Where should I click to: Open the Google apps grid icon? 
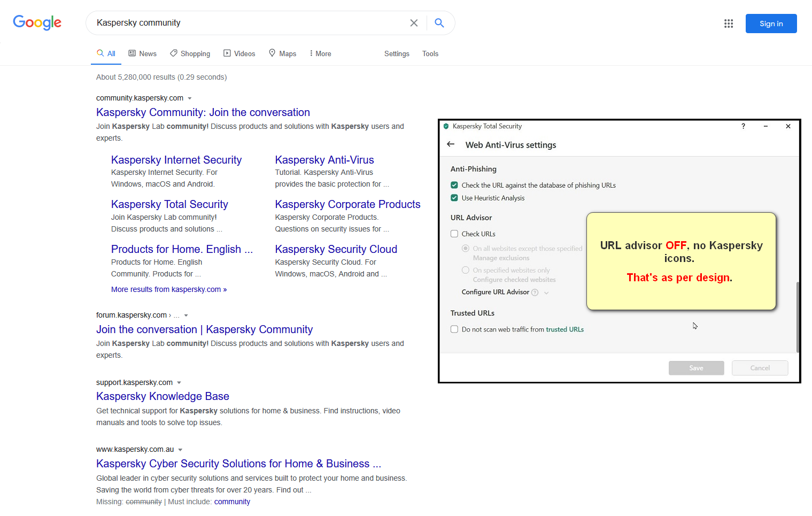[729, 24]
